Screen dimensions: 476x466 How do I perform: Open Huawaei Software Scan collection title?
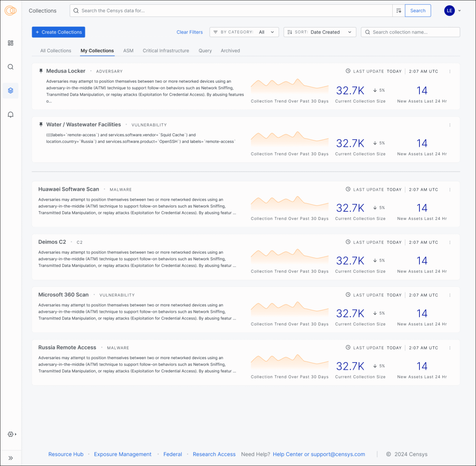68,189
